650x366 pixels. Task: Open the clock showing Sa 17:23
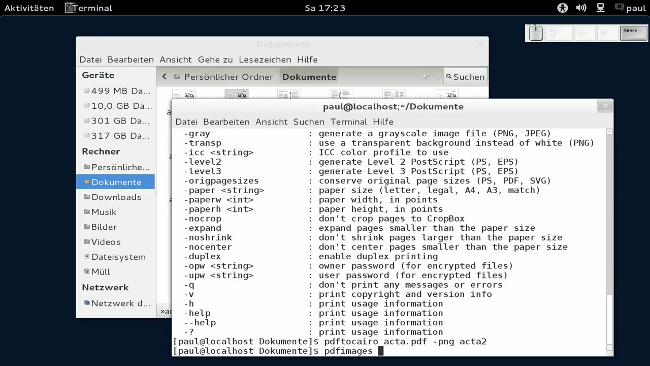point(325,8)
